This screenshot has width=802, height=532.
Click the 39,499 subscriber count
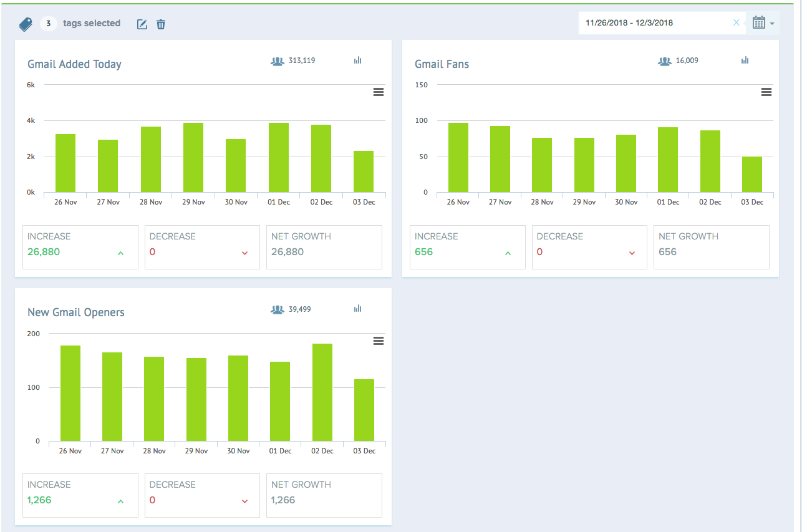(x=300, y=309)
